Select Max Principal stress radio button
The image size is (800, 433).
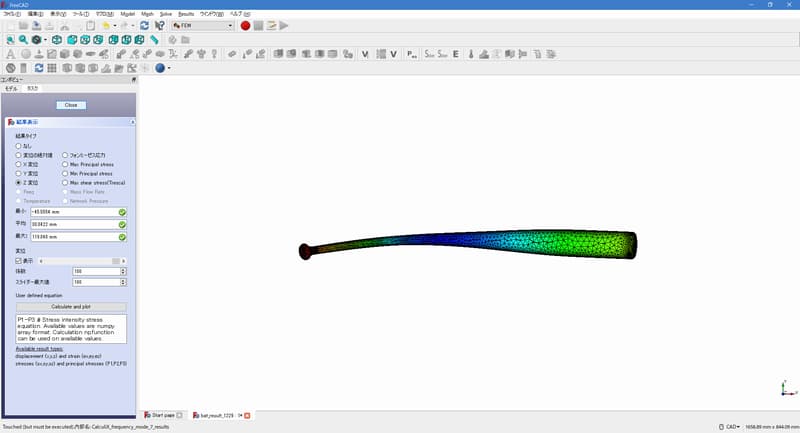(x=65, y=164)
